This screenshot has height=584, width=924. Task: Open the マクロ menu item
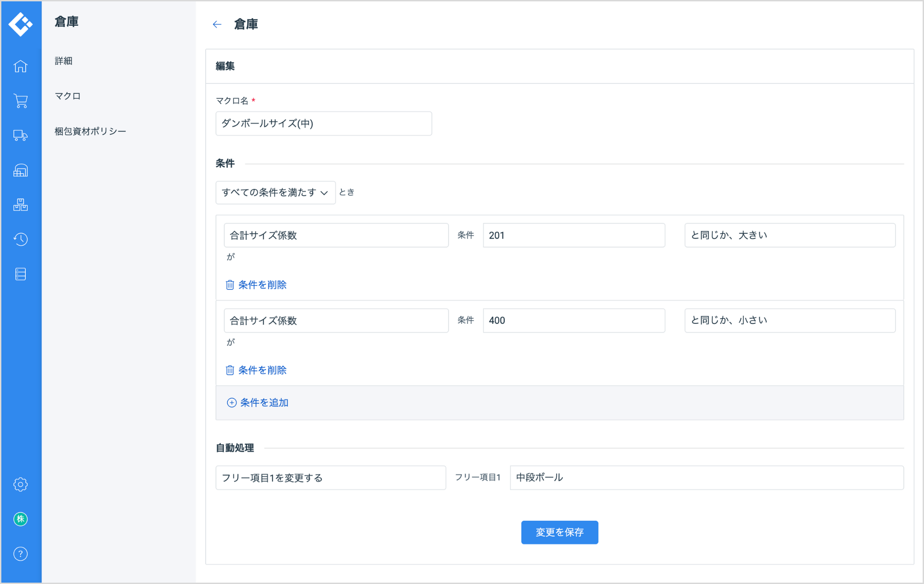pos(68,96)
